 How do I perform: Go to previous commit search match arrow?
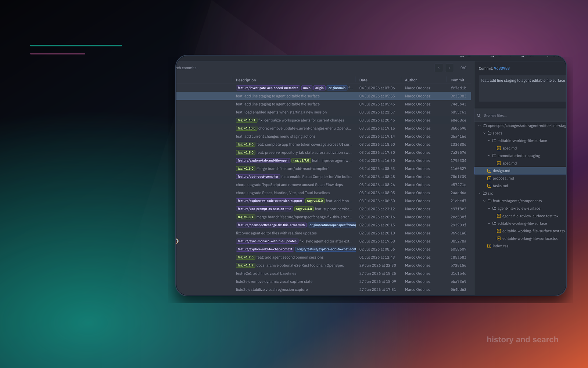point(438,68)
